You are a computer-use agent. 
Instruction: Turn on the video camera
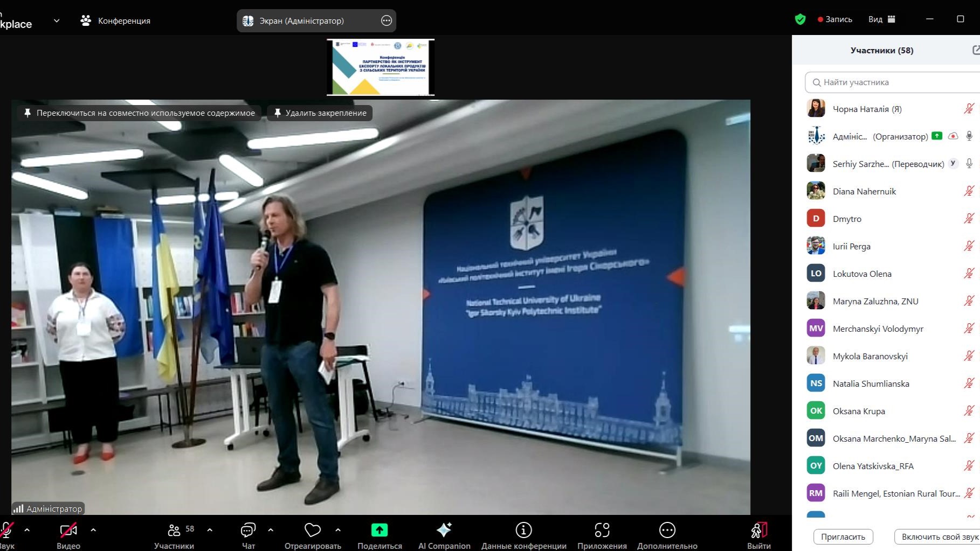pyautogui.click(x=68, y=531)
